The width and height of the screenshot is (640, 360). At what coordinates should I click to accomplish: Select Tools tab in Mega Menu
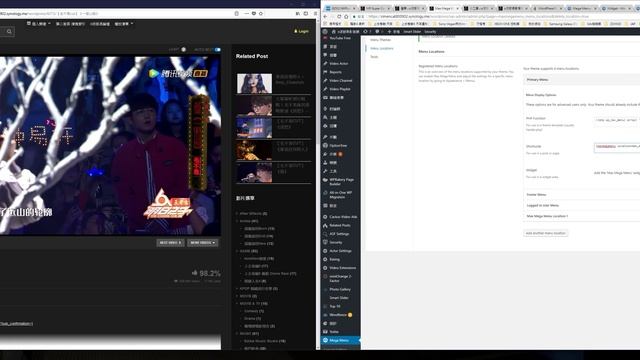point(374,57)
